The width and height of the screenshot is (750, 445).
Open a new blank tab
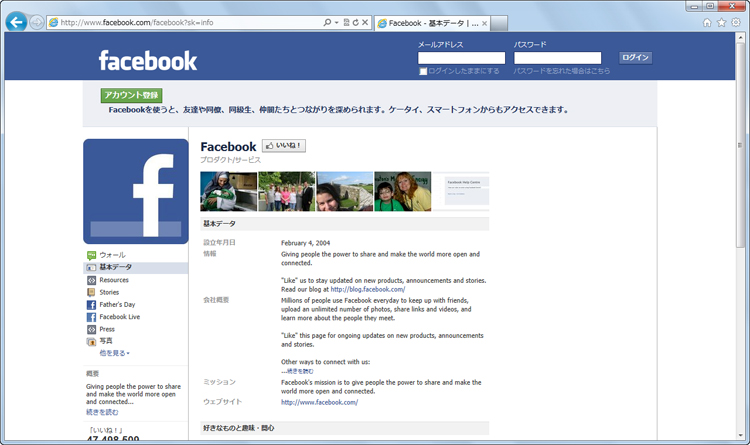coord(499,23)
